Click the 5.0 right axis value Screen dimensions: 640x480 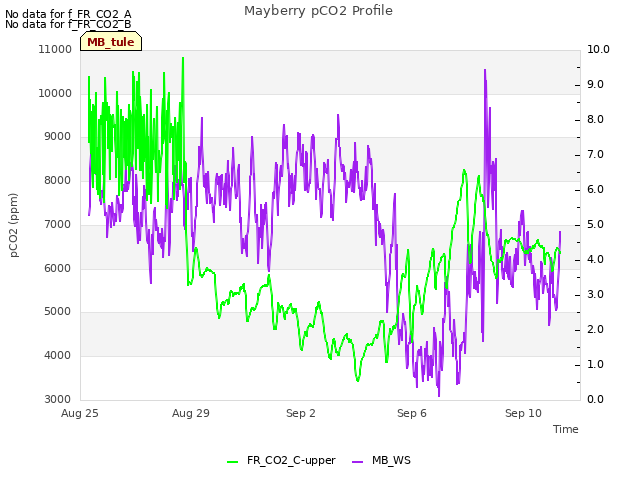pyautogui.click(x=595, y=225)
